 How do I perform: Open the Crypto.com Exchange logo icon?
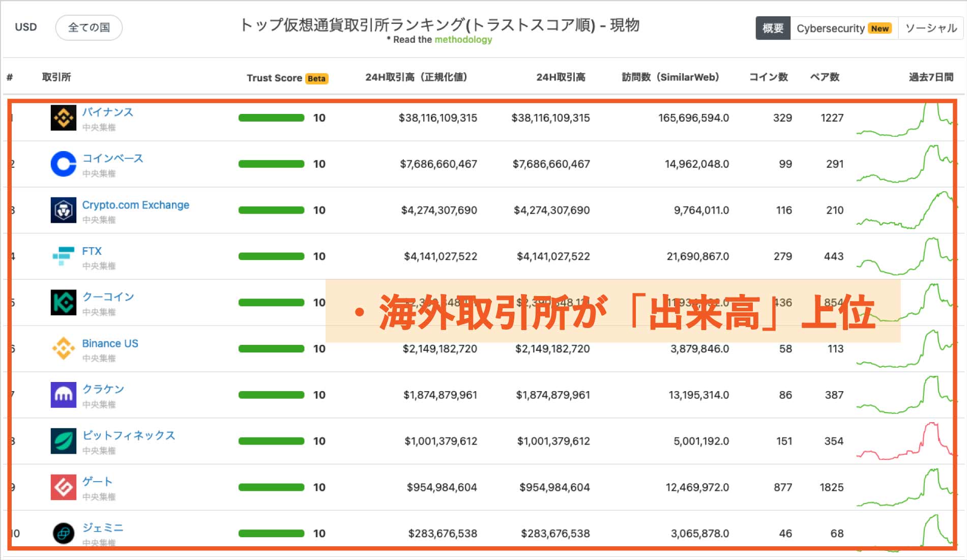click(x=64, y=210)
